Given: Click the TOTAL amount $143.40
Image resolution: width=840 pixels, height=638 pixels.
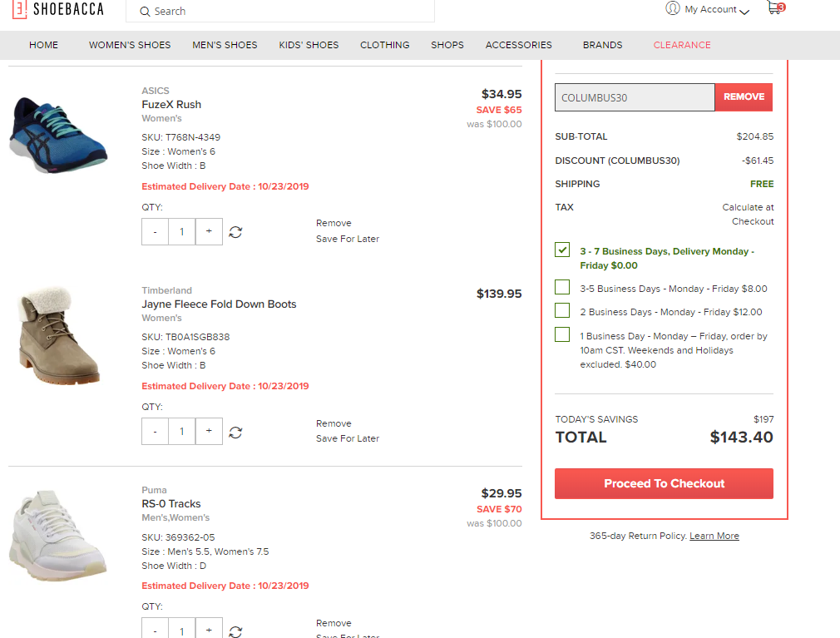Looking at the screenshot, I should tap(741, 438).
